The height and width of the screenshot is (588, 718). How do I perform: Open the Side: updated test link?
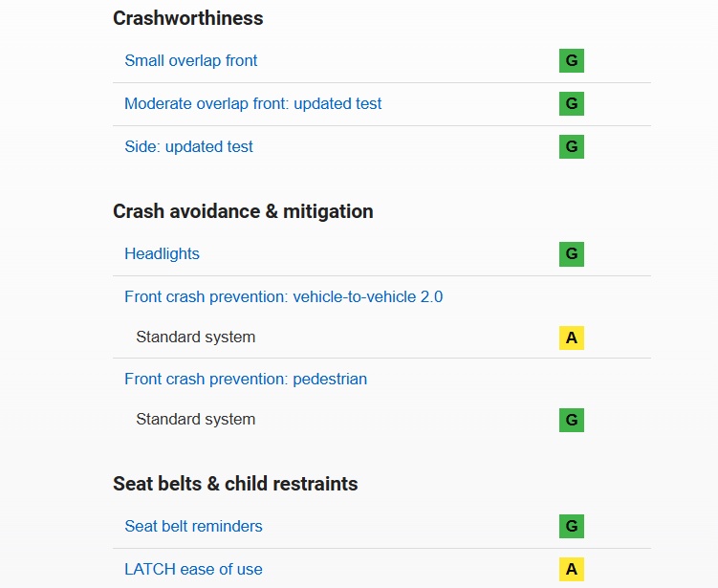(x=188, y=146)
